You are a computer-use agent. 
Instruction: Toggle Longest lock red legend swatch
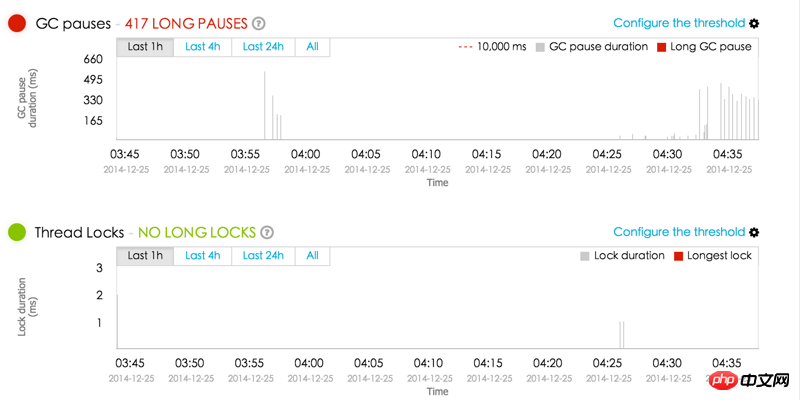tap(677, 256)
